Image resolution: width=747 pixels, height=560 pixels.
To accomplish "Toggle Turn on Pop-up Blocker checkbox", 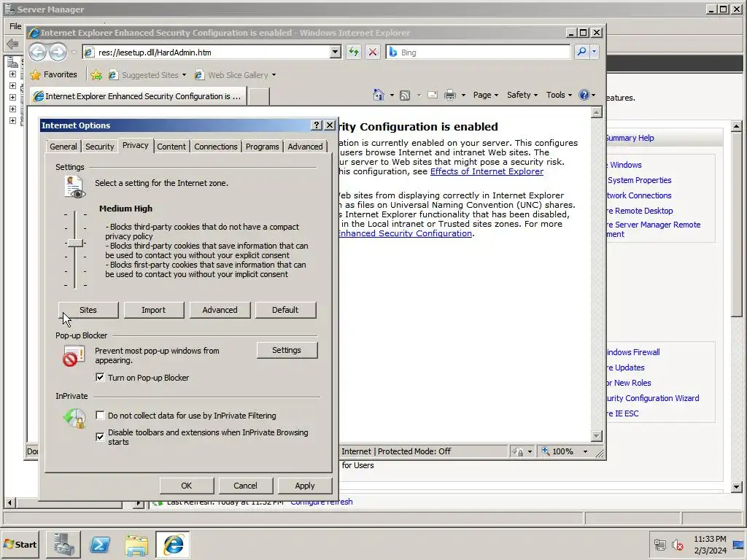I will [100, 378].
